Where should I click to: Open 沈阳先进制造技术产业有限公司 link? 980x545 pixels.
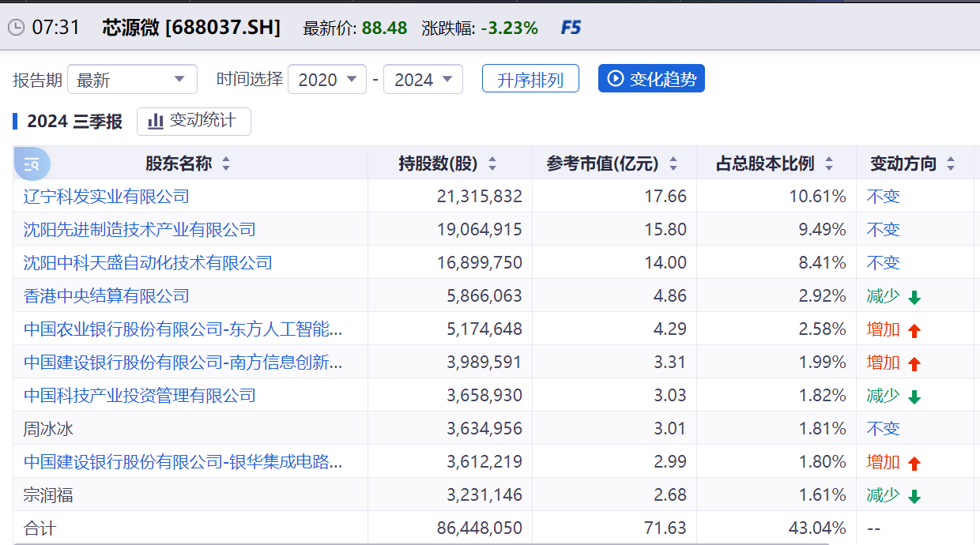click(x=140, y=229)
